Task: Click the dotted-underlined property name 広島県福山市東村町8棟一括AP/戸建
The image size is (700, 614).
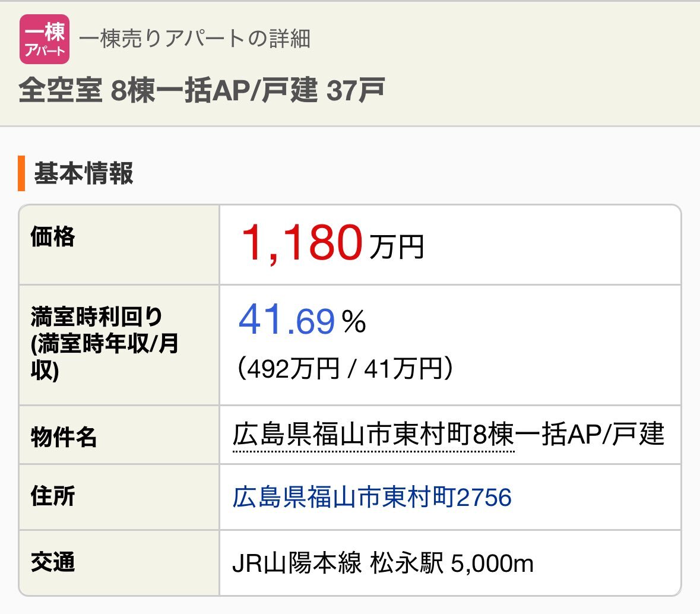Action: 448,435
